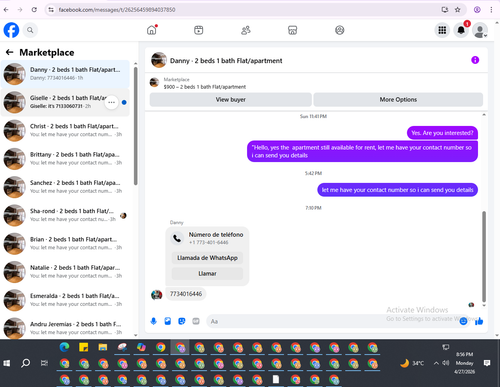
Task: Open the Windows action center notification icon
Action: (x=487, y=363)
